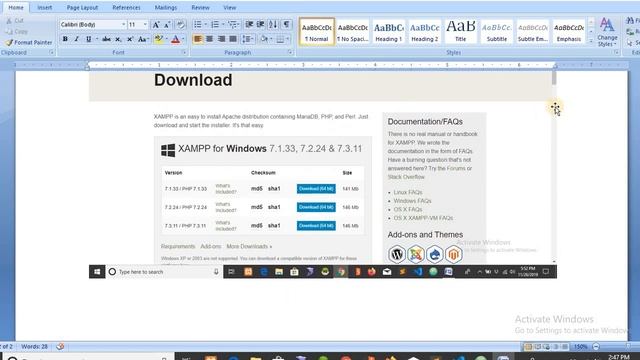This screenshot has height=360, width=640.
Task: Justify the paragraph text
Action: 233,39
